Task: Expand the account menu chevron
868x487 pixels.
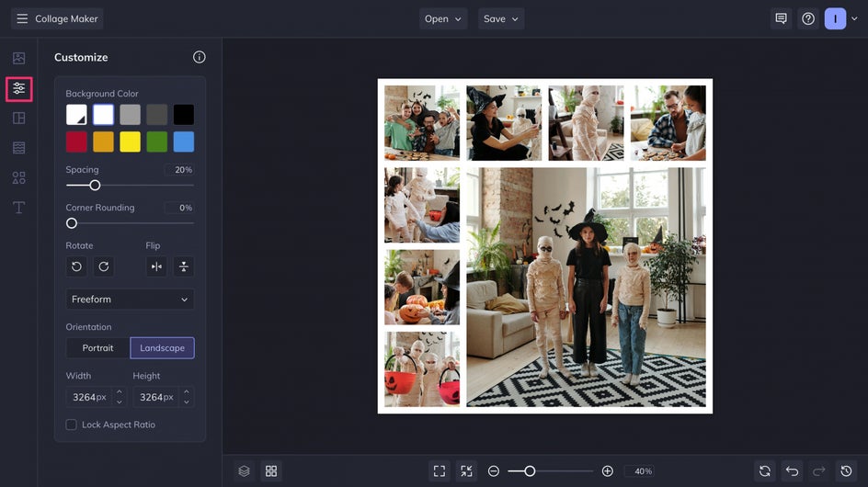Action: 855,18
